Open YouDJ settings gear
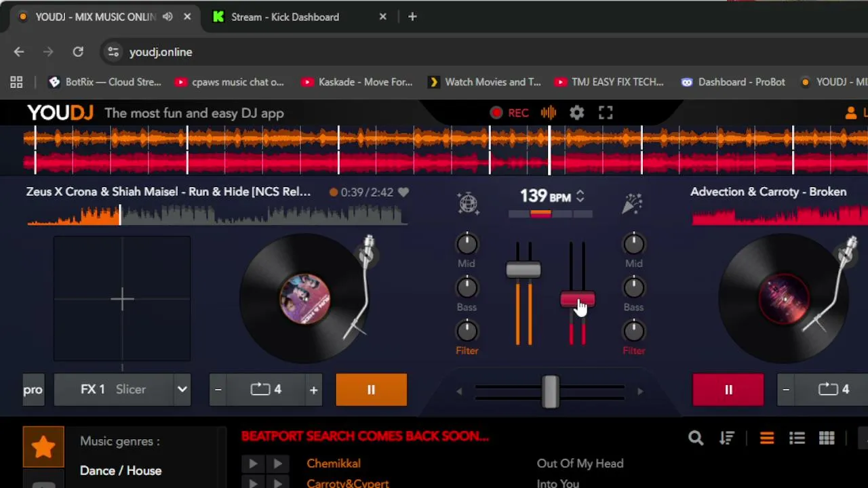The width and height of the screenshot is (868, 488). (576, 113)
